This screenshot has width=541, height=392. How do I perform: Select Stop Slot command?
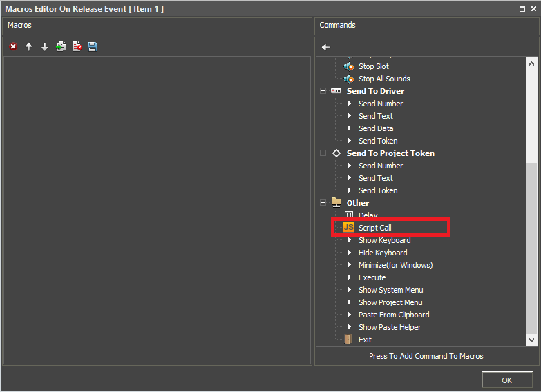[373, 66]
